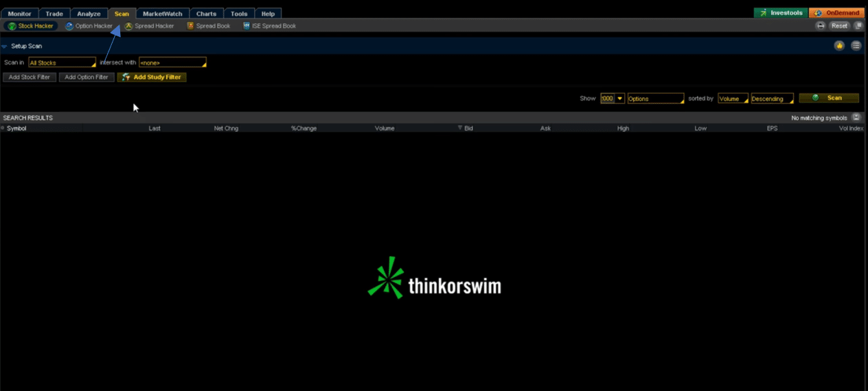Click the print icon beside Reset
The height and width of the screenshot is (391, 868).
tap(820, 25)
